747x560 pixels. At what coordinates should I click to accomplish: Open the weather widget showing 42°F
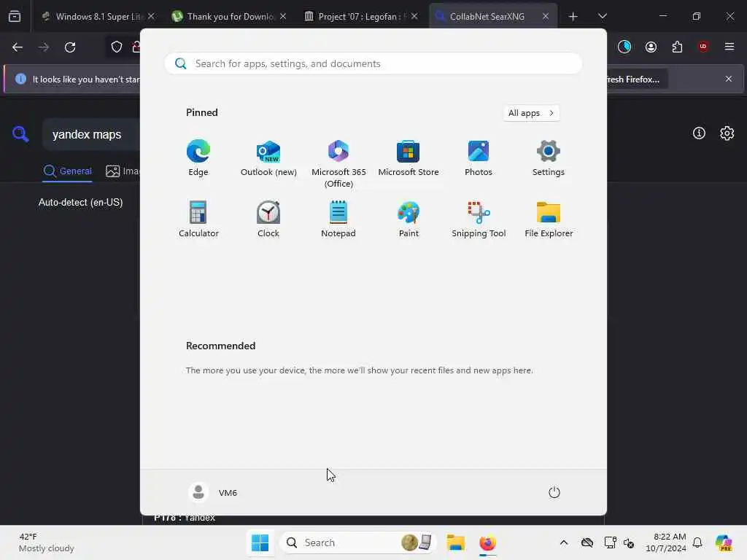click(x=46, y=542)
